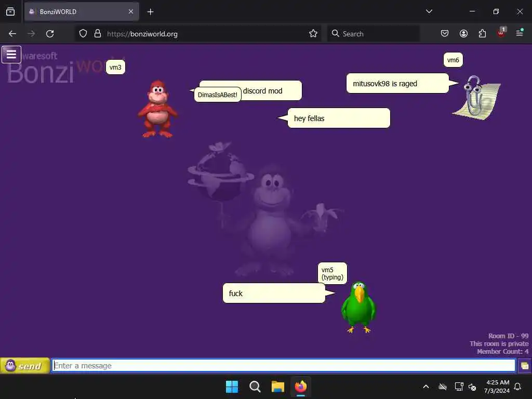Reload the current page

pyautogui.click(x=50, y=34)
